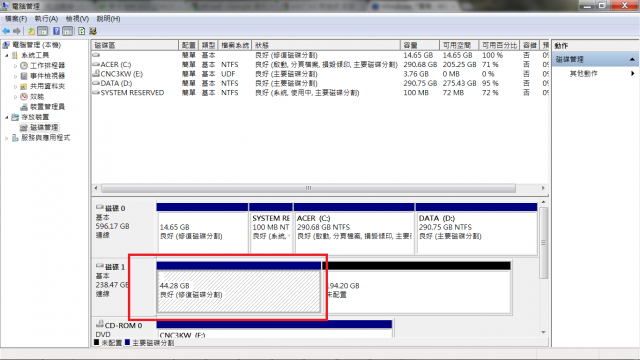The width and height of the screenshot is (640, 360).
Task: Sort by the 類型 column header
Action: click(x=209, y=45)
